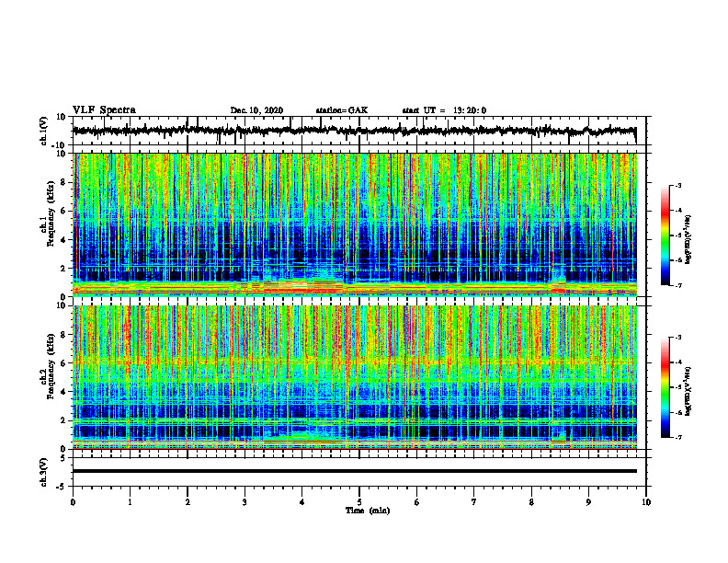
Task: Click the ch.1 'Frequency (kHz)' axis label
Action: [x=51, y=214]
